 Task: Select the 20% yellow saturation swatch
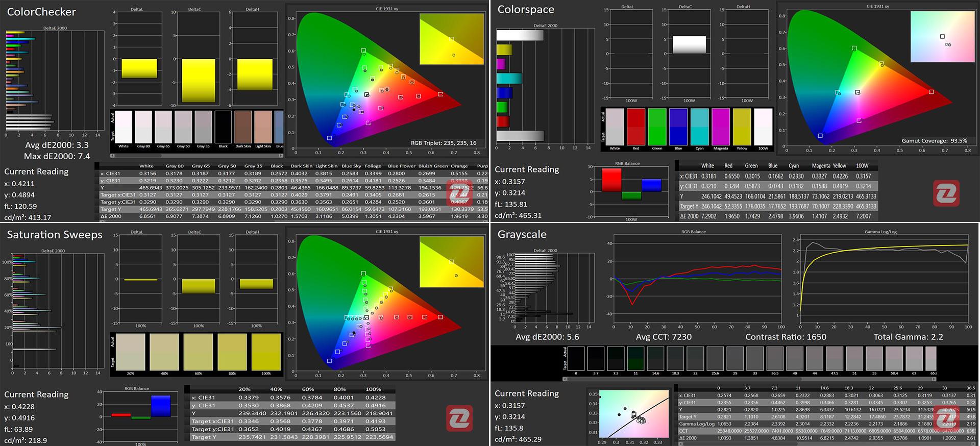(x=131, y=352)
